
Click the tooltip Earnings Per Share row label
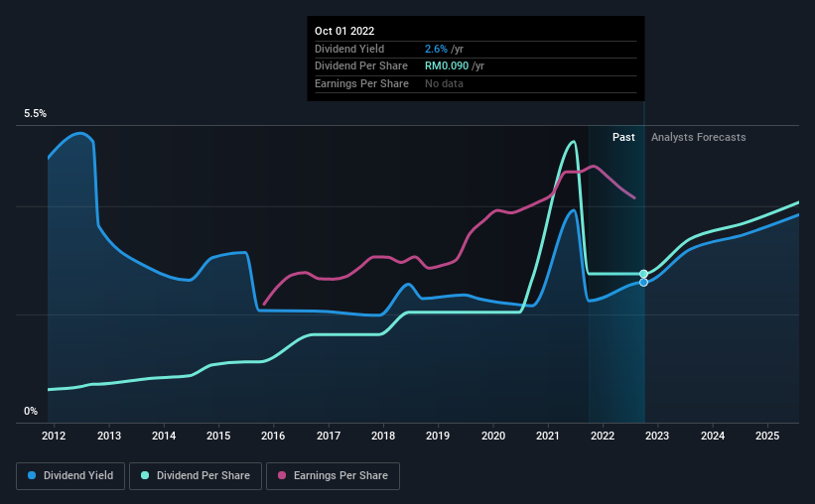point(361,83)
